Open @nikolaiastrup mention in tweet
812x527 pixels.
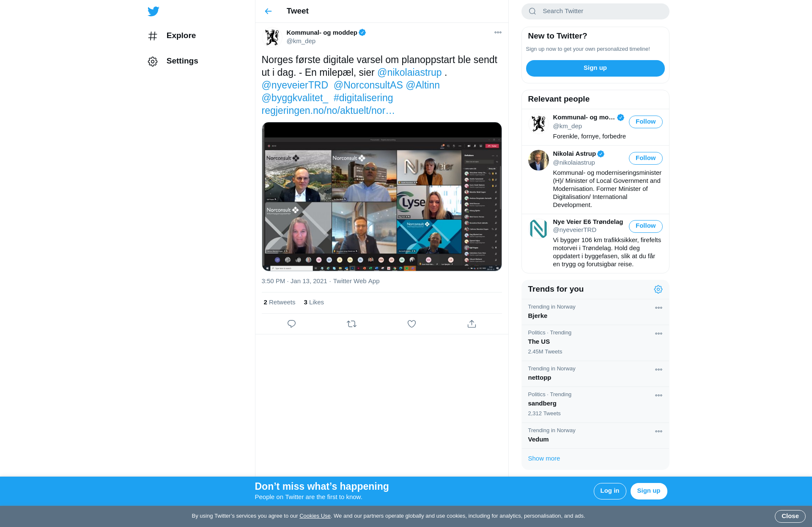point(409,72)
